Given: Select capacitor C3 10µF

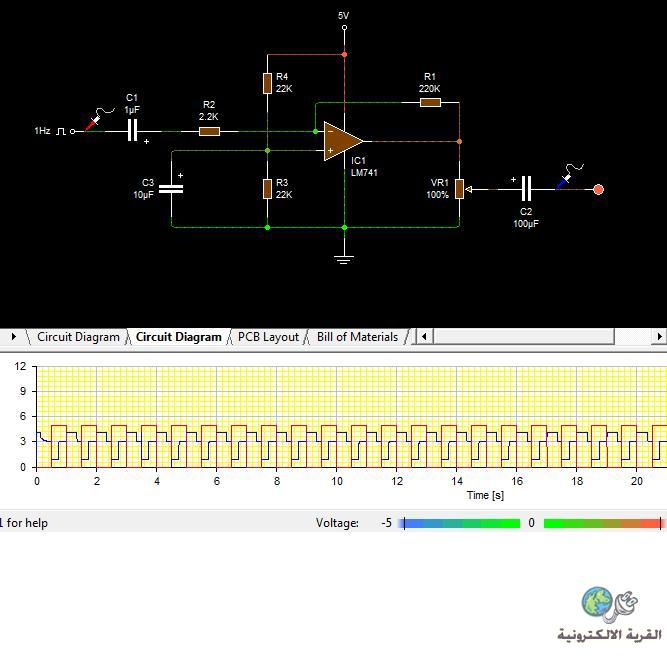Looking at the screenshot, I should tap(171, 189).
